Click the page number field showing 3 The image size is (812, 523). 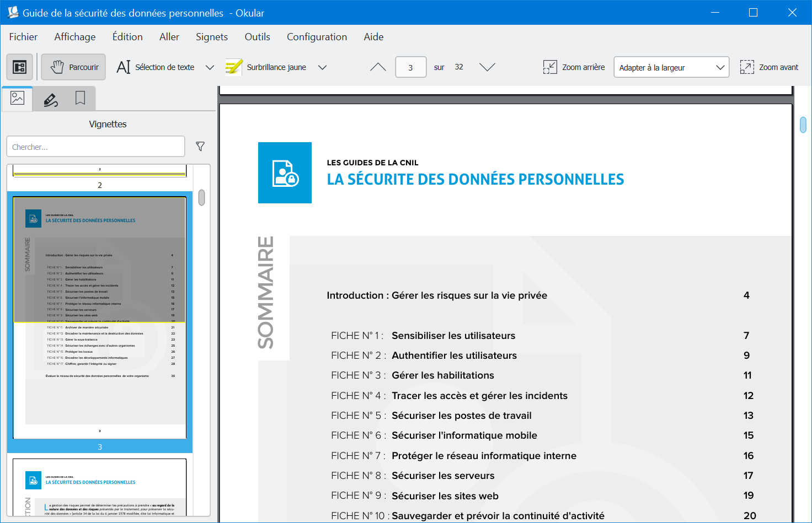click(410, 67)
